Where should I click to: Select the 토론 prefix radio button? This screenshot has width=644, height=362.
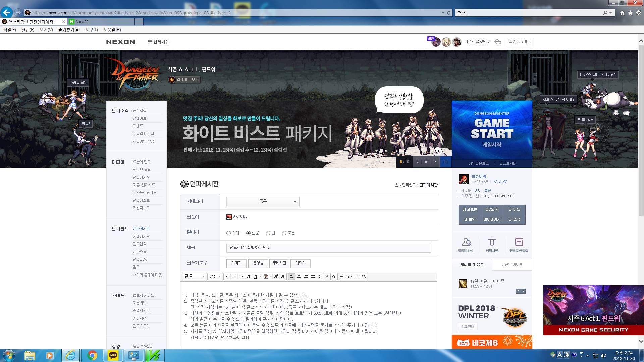point(284,233)
